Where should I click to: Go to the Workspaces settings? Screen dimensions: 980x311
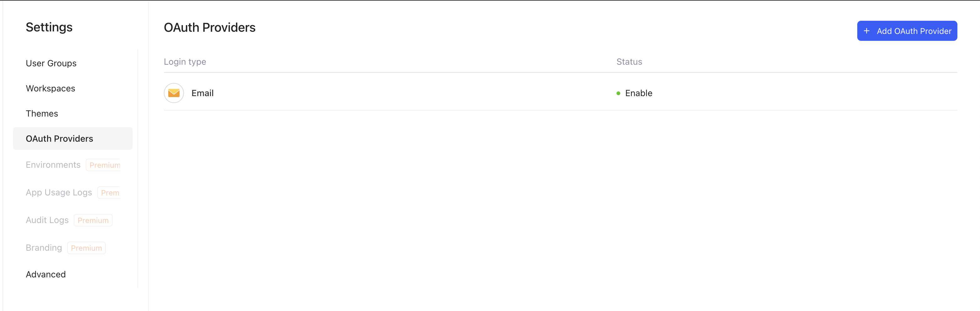(x=51, y=88)
